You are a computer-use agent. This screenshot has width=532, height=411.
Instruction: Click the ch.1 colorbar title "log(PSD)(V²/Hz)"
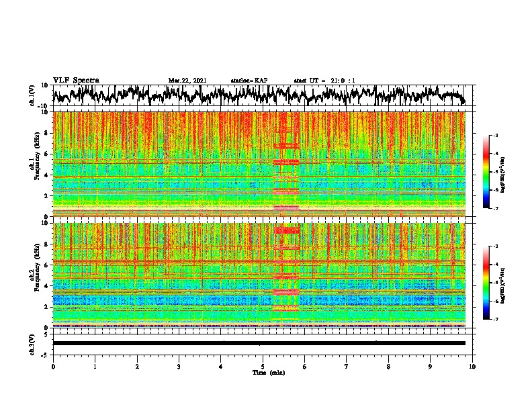[503, 175]
